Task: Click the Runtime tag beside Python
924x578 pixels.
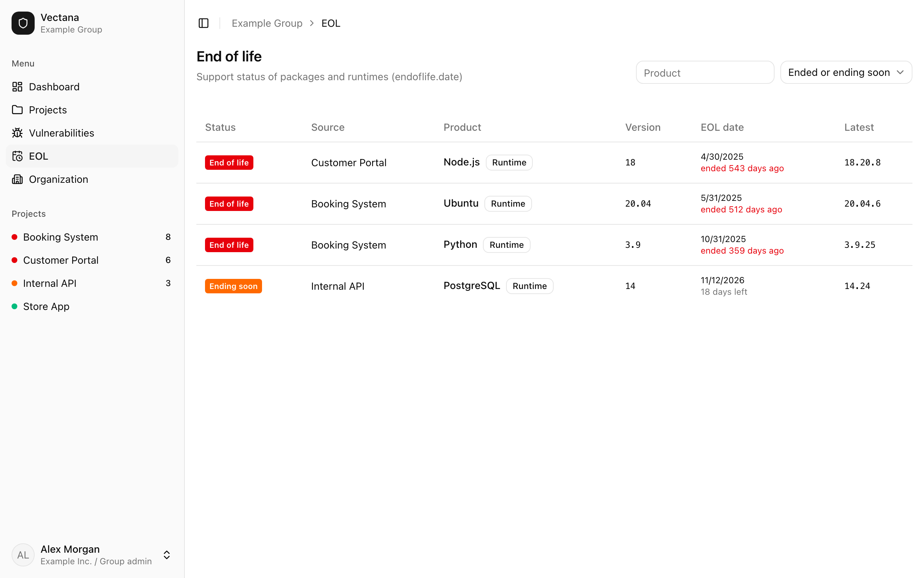Action: click(x=507, y=245)
